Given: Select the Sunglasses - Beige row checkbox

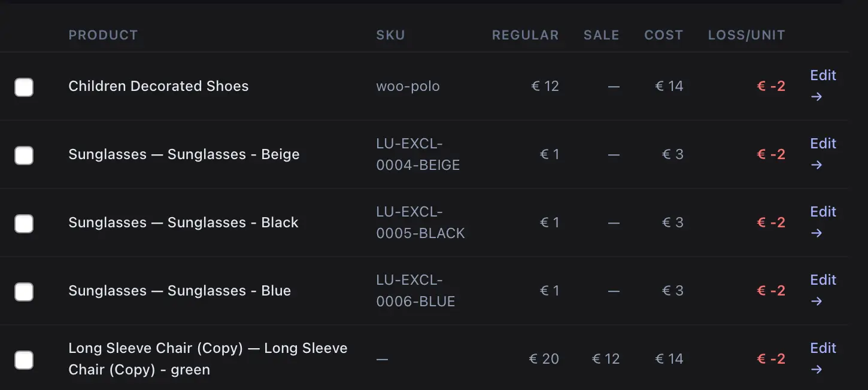Looking at the screenshot, I should [x=24, y=156].
